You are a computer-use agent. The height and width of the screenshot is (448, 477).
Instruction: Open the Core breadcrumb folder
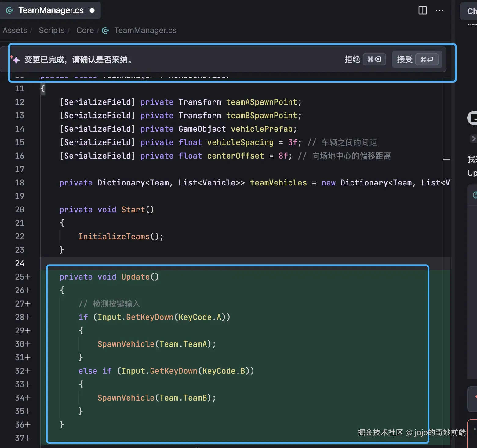(85, 30)
